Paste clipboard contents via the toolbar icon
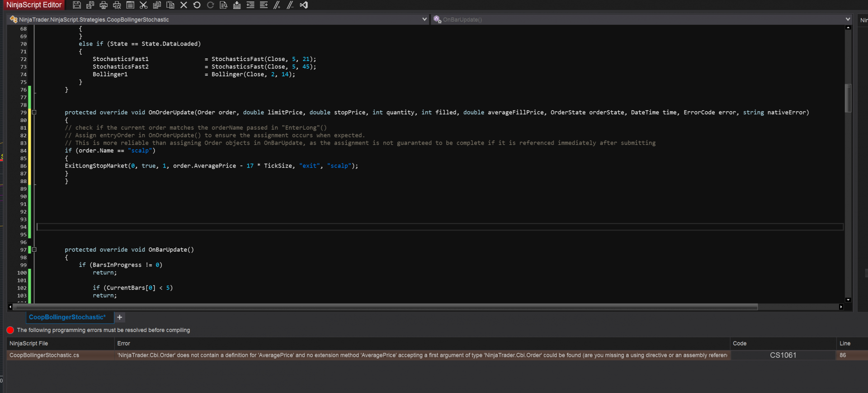868x393 pixels. click(170, 5)
